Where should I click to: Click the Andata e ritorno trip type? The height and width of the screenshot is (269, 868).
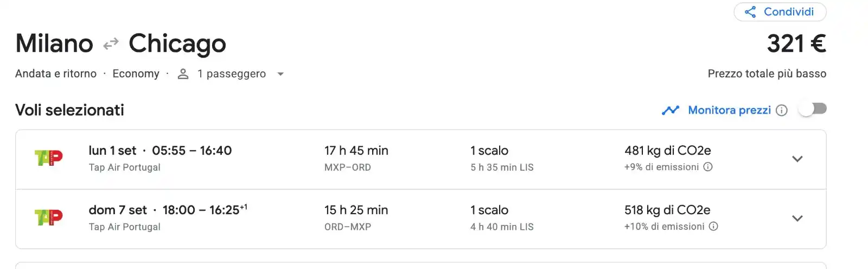click(56, 74)
